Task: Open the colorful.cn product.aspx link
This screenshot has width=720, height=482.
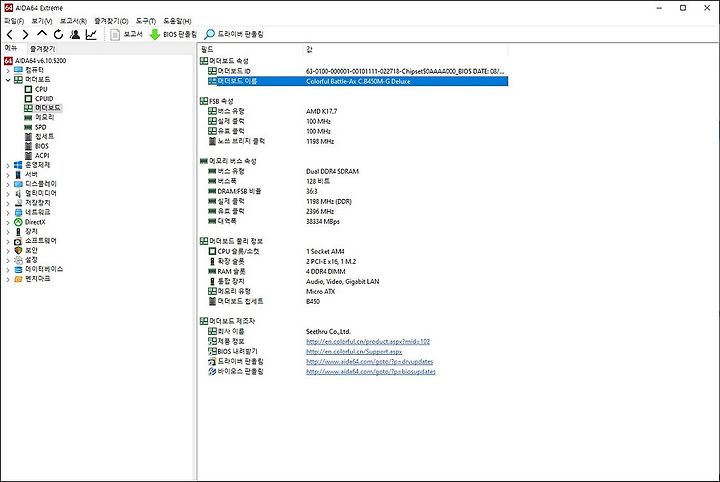Action: [368, 342]
